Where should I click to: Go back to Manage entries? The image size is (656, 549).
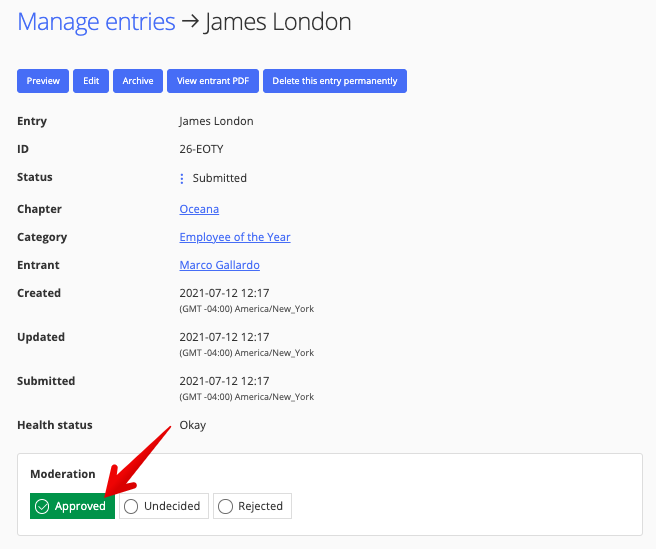coord(96,22)
